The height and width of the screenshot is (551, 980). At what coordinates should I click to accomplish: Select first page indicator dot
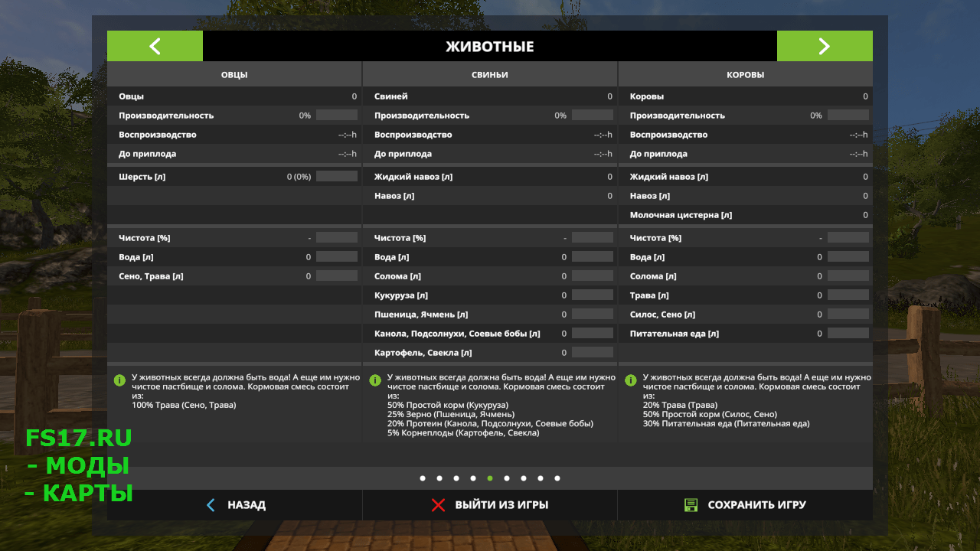click(423, 478)
